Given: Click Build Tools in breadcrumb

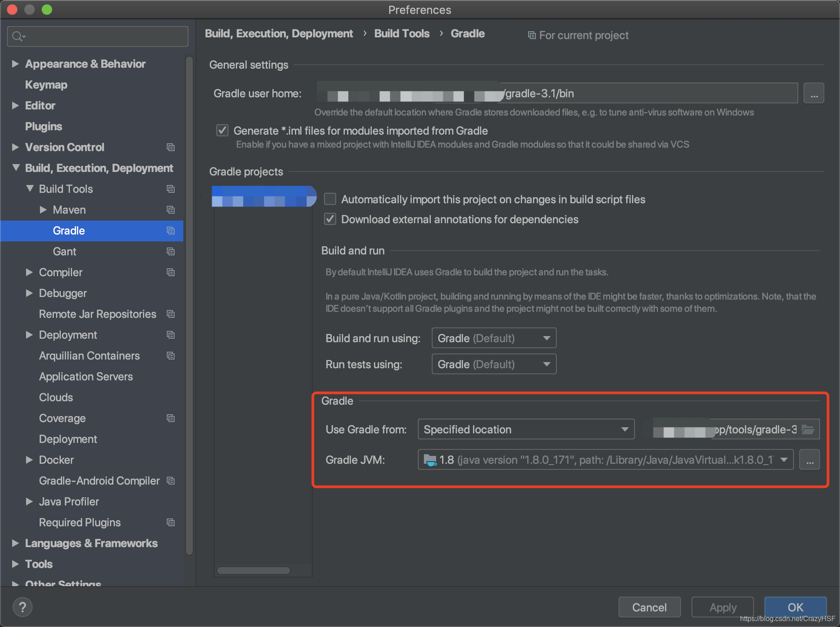Looking at the screenshot, I should (x=402, y=33).
